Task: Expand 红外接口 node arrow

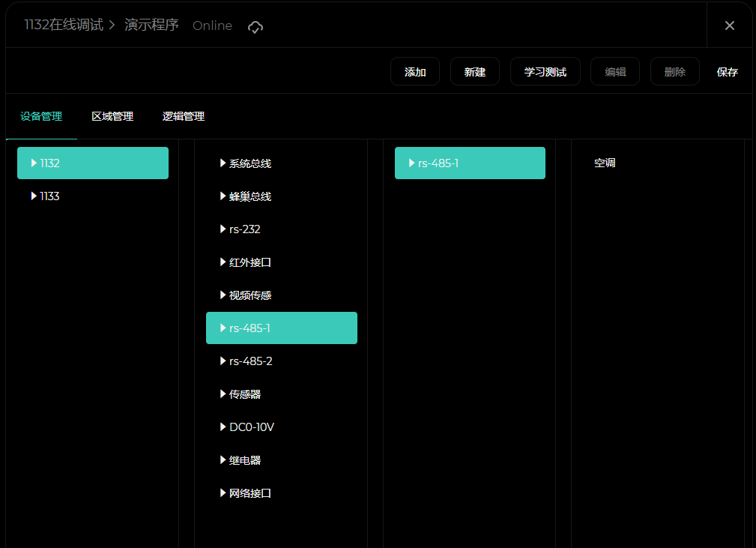Action: click(223, 262)
